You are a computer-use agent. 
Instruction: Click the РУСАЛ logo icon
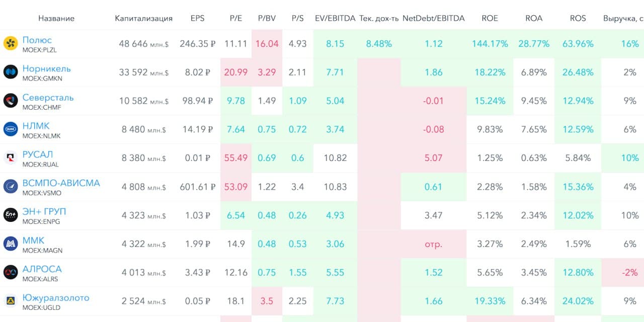click(11, 158)
